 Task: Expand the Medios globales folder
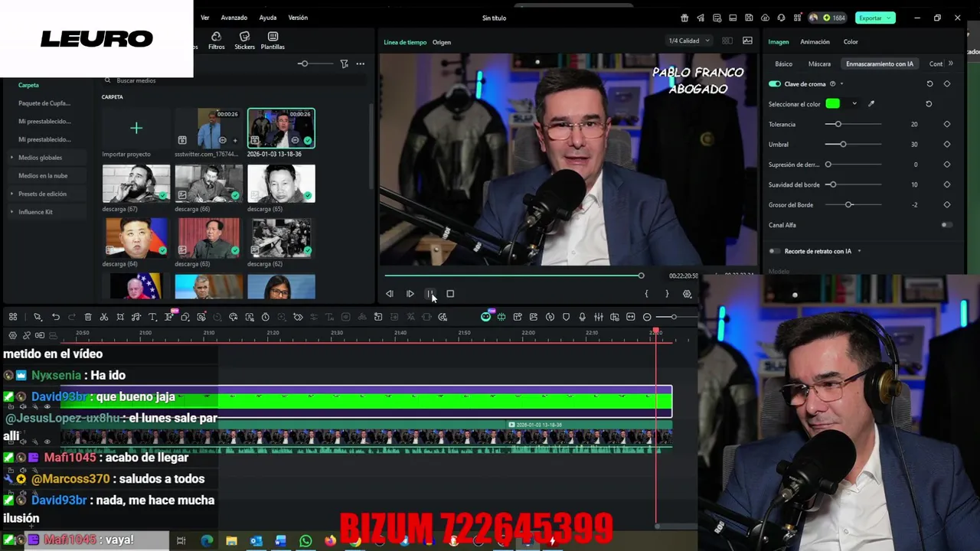tap(11, 158)
